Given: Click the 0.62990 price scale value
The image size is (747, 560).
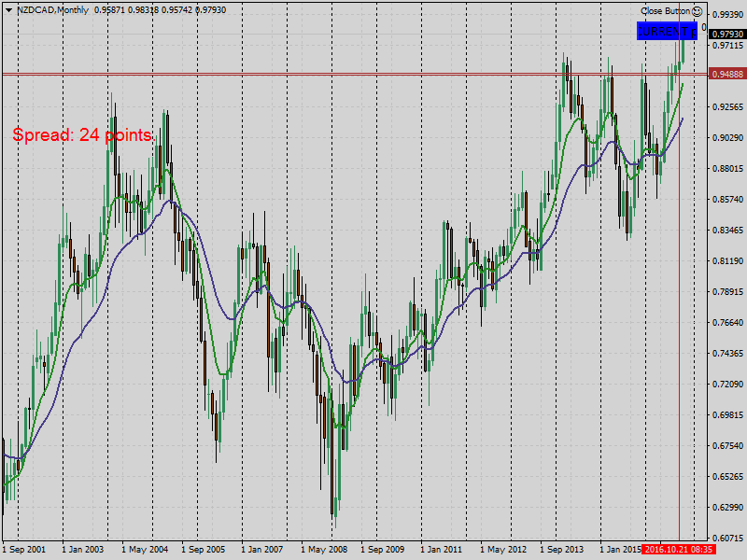Looking at the screenshot, I should [x=727, y=508].
